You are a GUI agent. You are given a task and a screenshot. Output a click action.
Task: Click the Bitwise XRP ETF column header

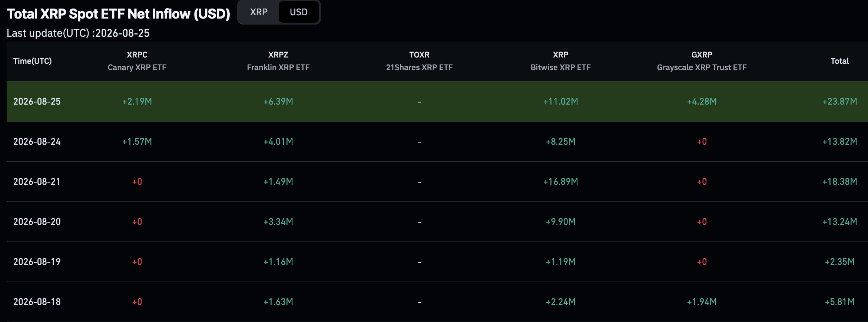561,61
